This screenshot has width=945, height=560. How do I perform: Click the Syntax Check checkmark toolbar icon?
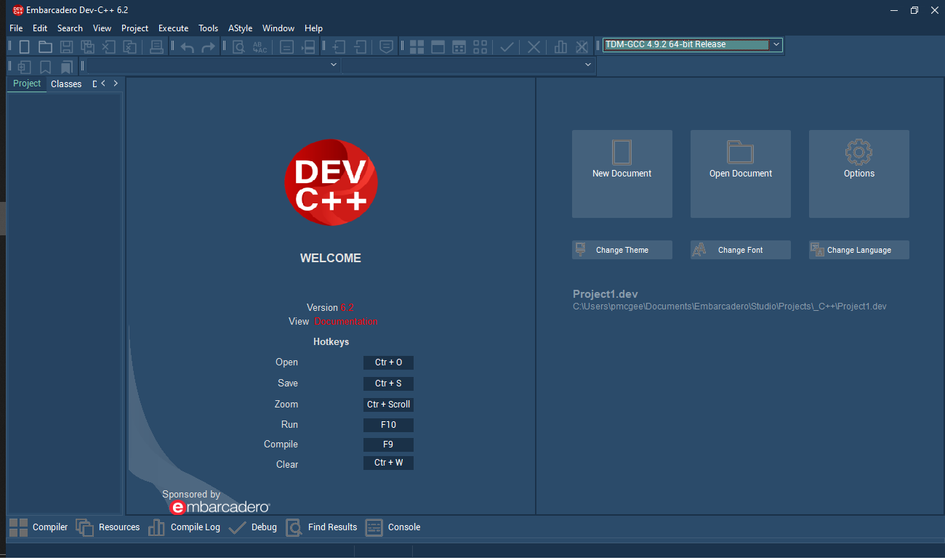507,47
